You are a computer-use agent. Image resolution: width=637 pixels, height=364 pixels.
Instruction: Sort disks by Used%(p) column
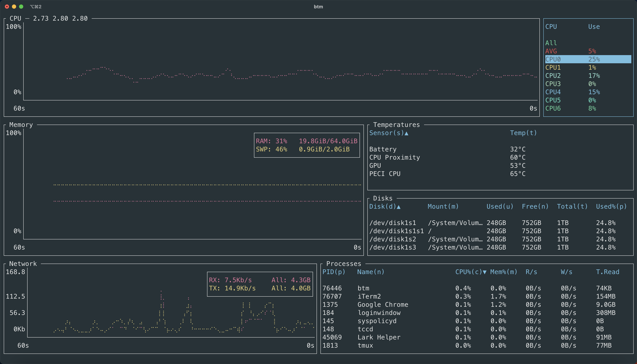click(611, 207)
